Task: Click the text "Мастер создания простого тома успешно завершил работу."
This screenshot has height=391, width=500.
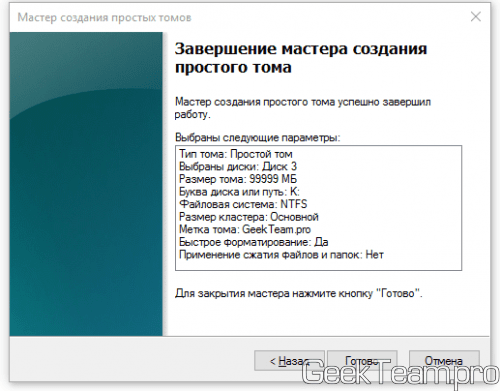Action: pyautogui.click(x=303, y=108)
